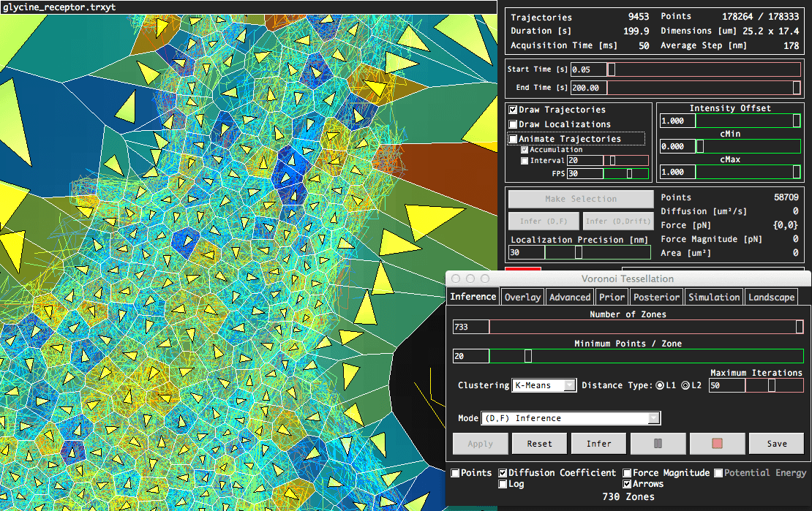This screenshot has height=511, width=812.
Task: Turn on Animate Trajectories
Action: 514,139
